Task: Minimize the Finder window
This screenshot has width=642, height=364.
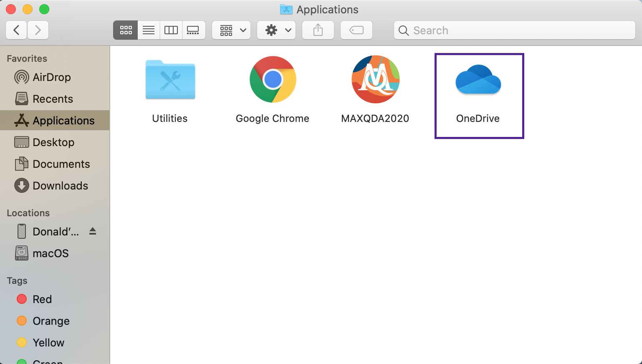Action: [x=28, y=9]
